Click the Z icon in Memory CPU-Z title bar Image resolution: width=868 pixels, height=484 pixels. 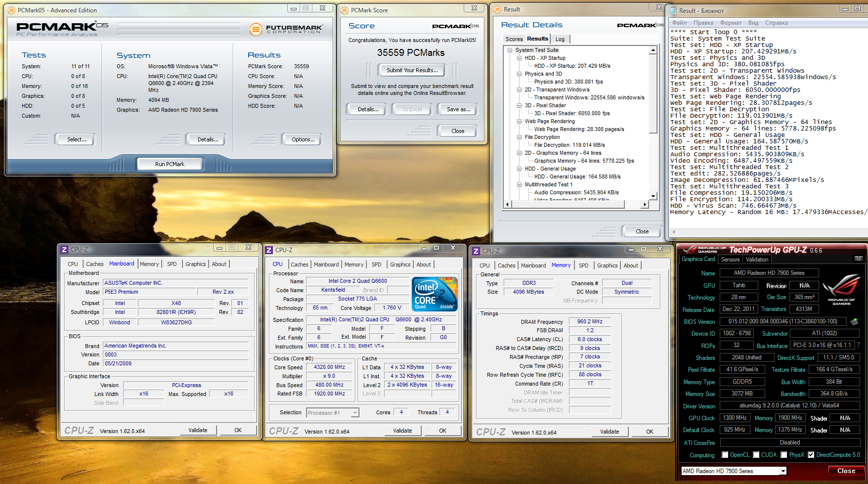[x=476, y=251]
